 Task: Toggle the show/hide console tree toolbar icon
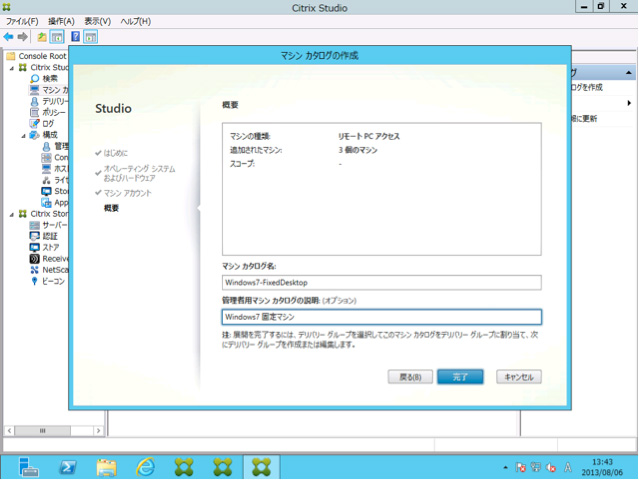tap(57, 37)
